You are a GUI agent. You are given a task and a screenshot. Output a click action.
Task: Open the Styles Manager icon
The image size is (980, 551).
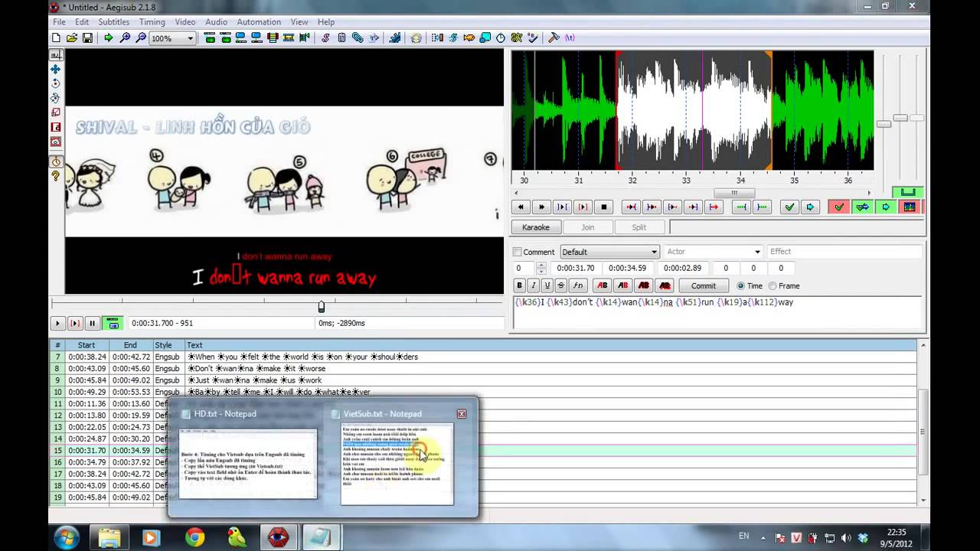coord(325,37)
